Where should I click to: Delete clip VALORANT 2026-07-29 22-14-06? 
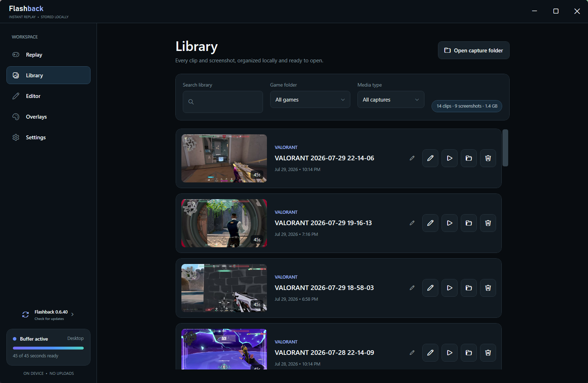488,158
